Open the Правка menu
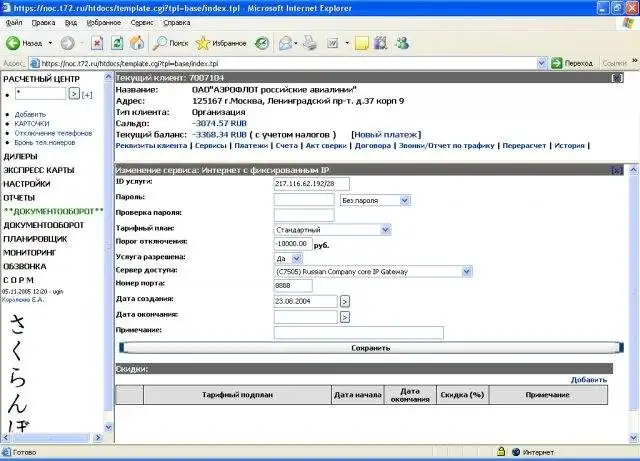This screenshot has width=640, height=461. click(43, 21)
